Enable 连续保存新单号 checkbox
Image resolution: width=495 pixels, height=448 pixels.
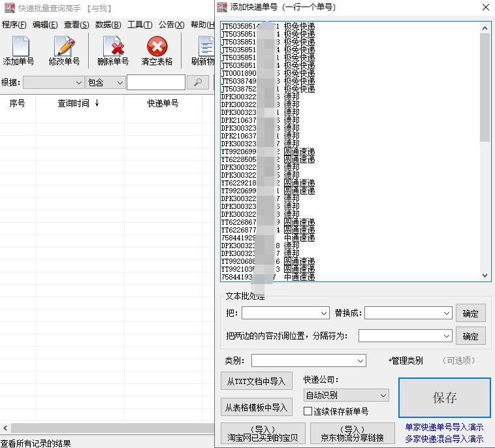click(x=308, y=411)
